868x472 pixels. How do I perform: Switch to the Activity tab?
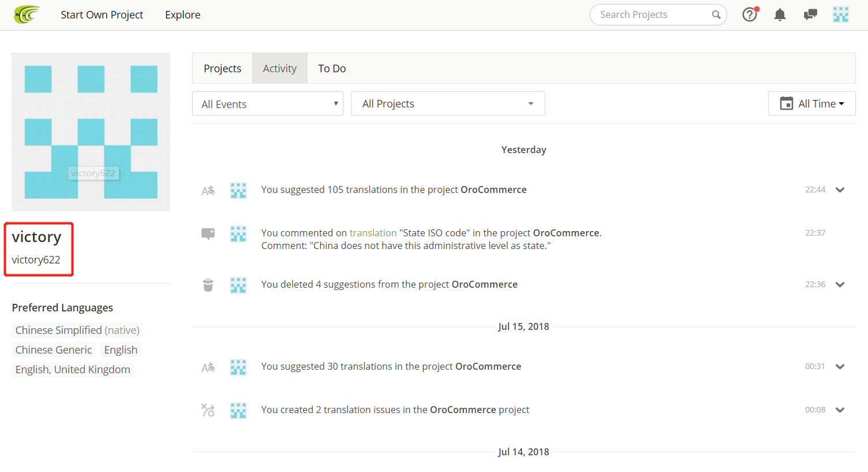point(280,68)
